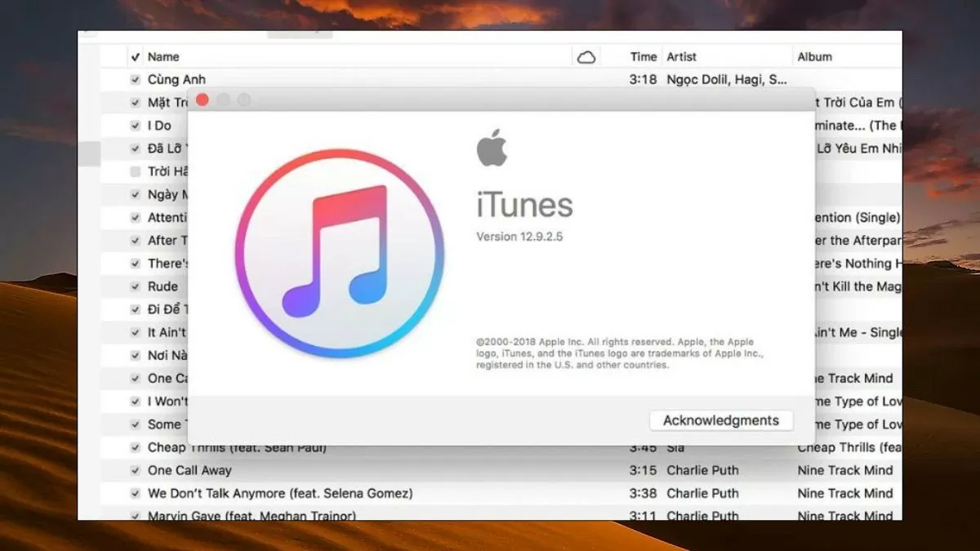Close the About iTunes dialog

(x=203, y=100)
